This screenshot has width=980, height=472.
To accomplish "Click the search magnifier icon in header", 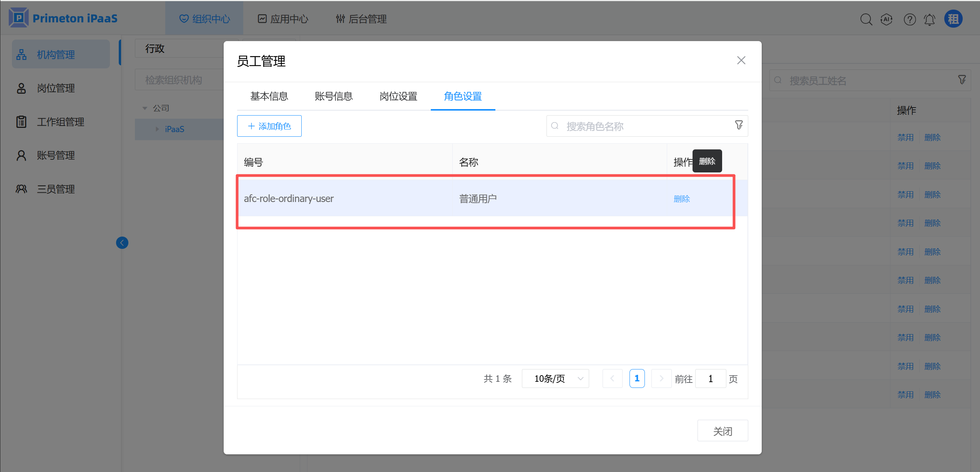I will [866, 19].
